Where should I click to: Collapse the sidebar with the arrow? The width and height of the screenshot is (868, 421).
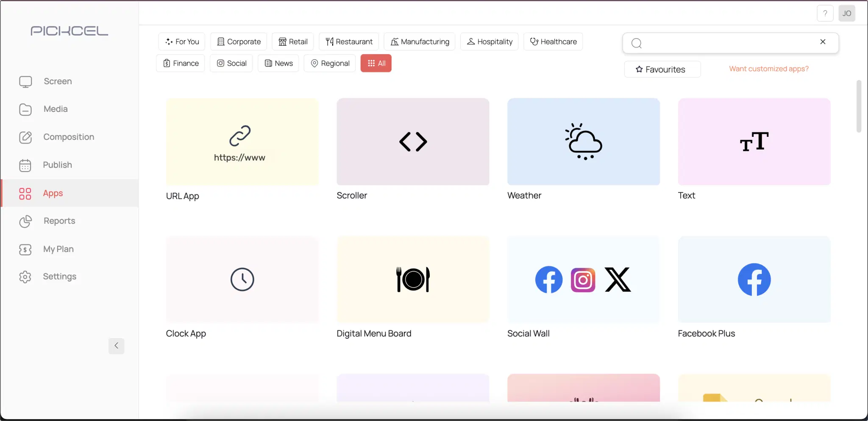(x=116, y=346)
